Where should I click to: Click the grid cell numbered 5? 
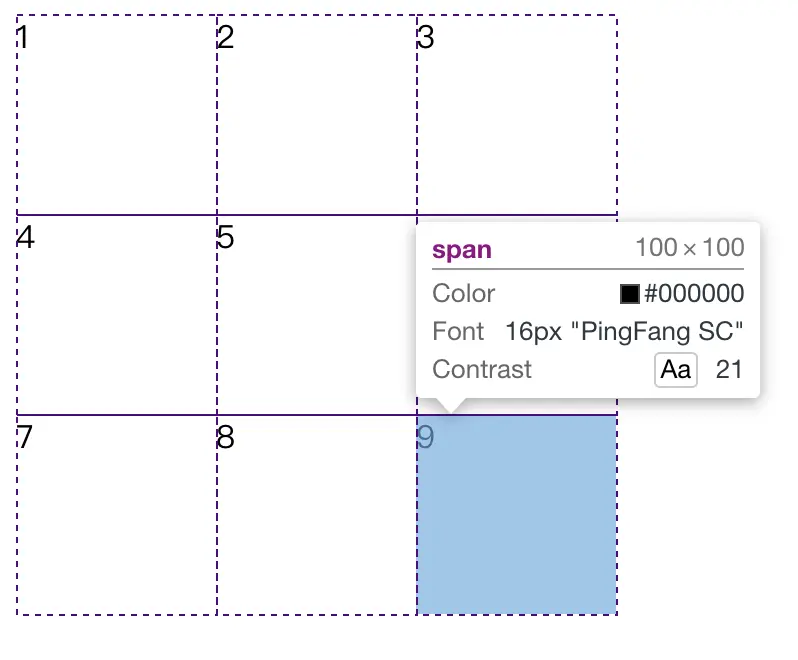tap(317, 315)
